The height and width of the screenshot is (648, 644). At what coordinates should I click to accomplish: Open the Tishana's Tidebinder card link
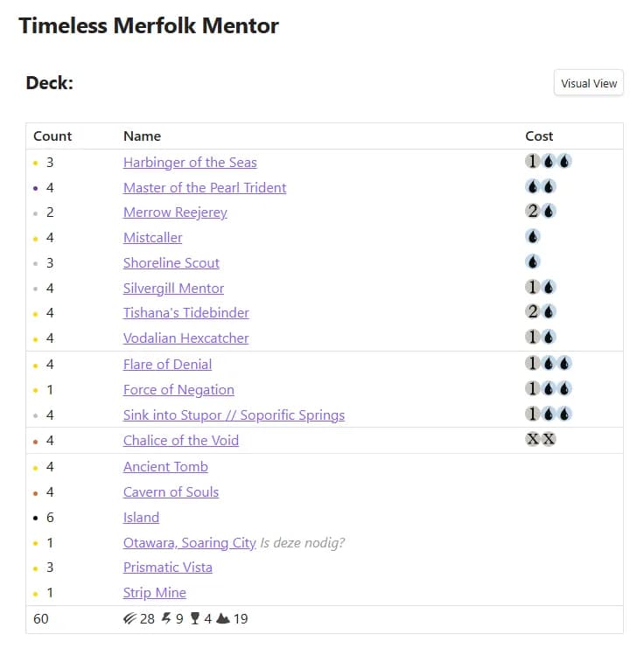pos(186,313)
